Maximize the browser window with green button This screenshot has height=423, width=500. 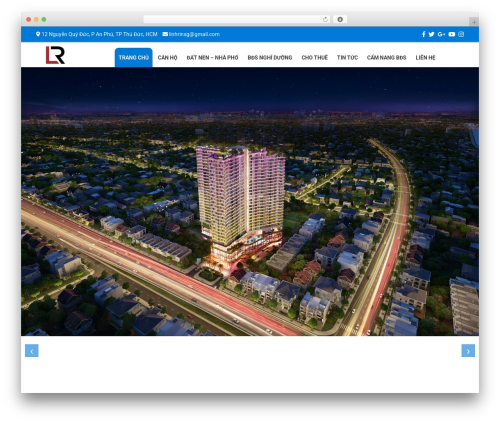tap(44, 19)
